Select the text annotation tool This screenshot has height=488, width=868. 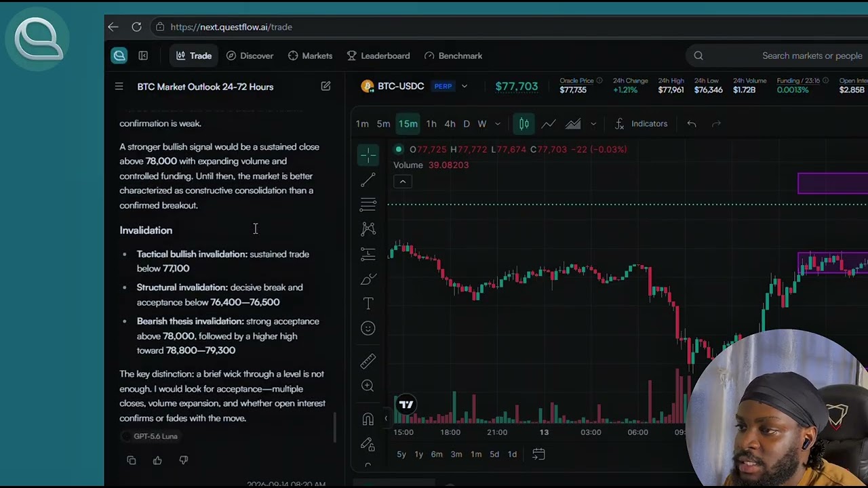(368, 304)
